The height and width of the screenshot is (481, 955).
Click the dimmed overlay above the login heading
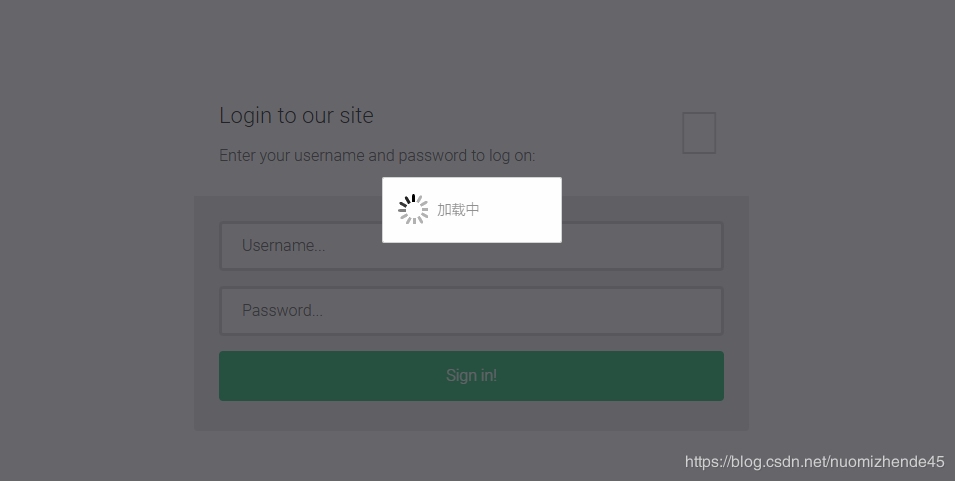(x=470, y=50)
